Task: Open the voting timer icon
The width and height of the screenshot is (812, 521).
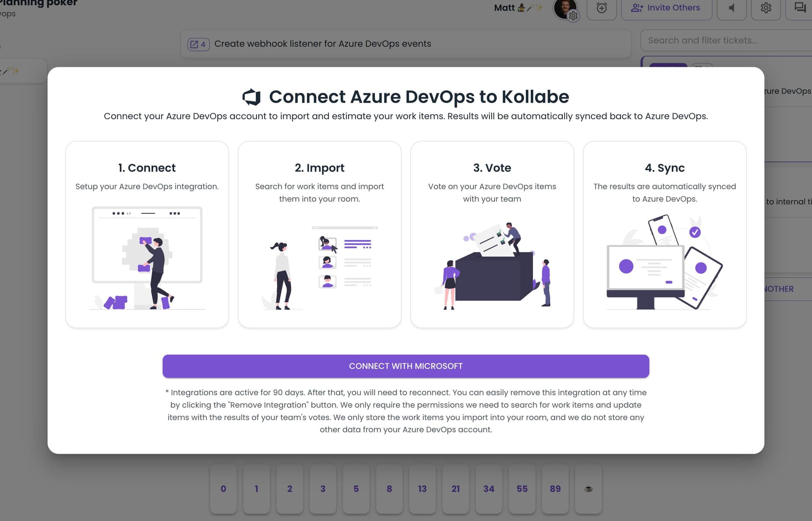Action: click(x=601, y=8)
